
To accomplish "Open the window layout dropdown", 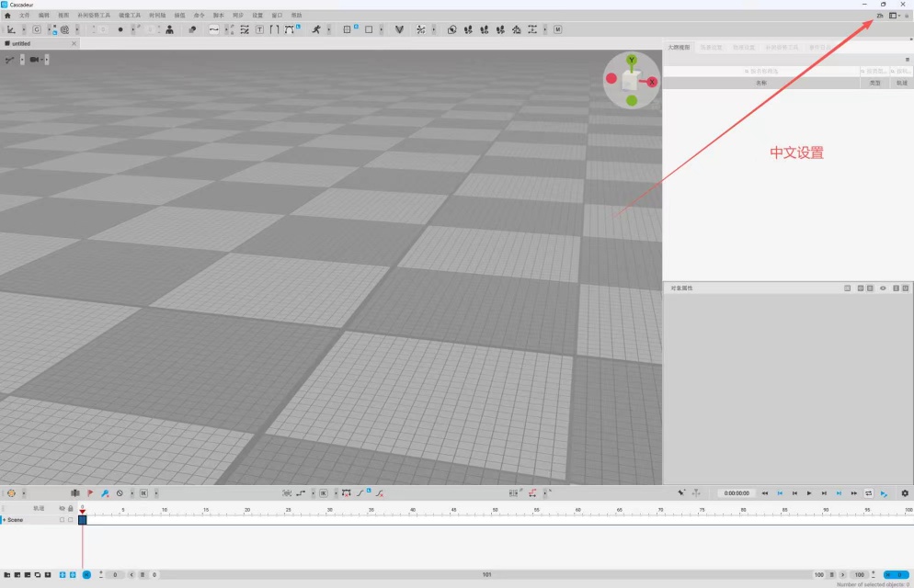I will (x=895, y=16).
